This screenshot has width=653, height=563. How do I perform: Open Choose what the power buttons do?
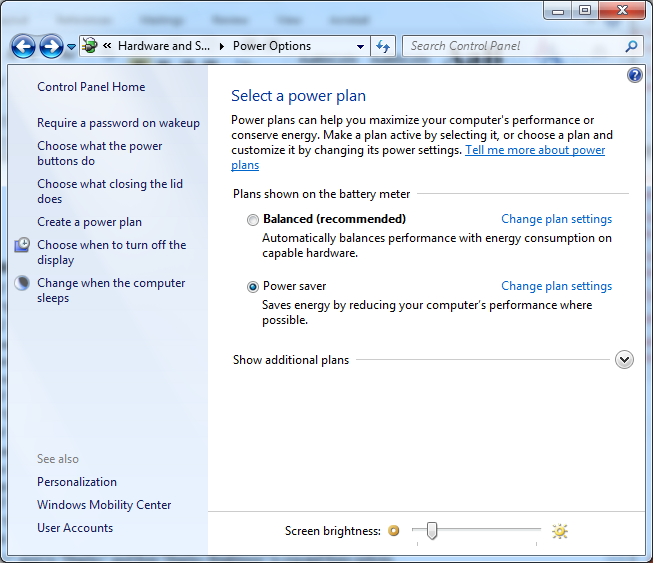click(100, 153)
